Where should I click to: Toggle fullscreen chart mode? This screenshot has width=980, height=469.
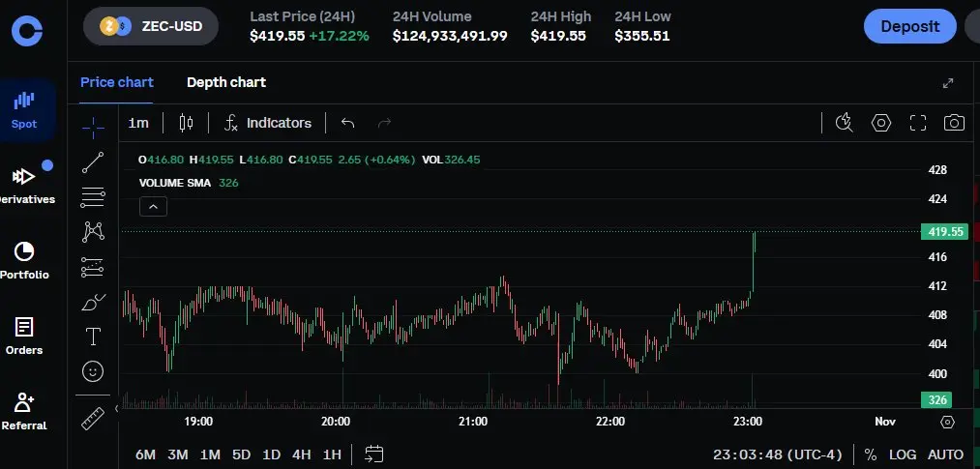[917, 123]
